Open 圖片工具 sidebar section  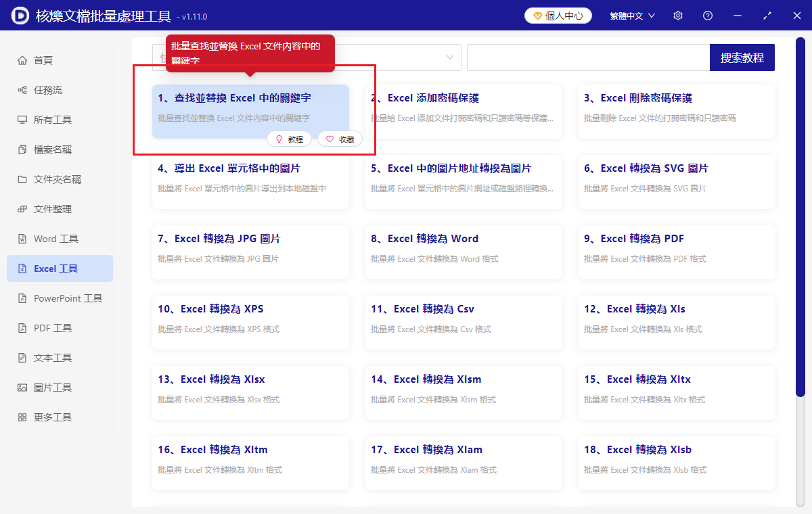(x=60, y=388)
